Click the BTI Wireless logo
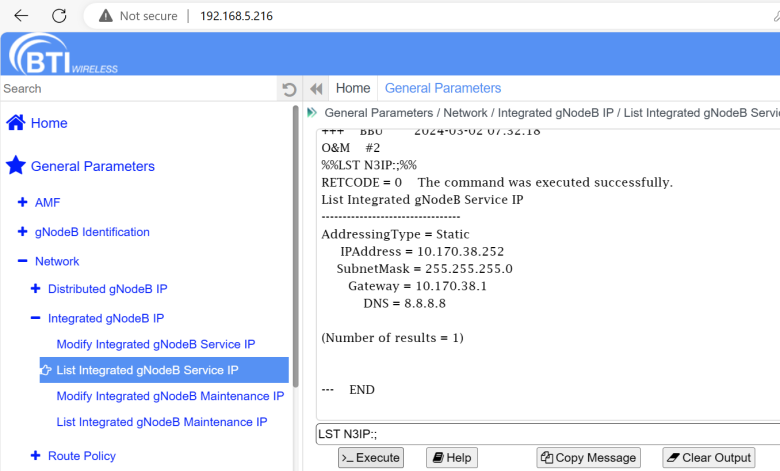Image resolution: width=780 pixels, height=471 pixels. coord(63,55)
